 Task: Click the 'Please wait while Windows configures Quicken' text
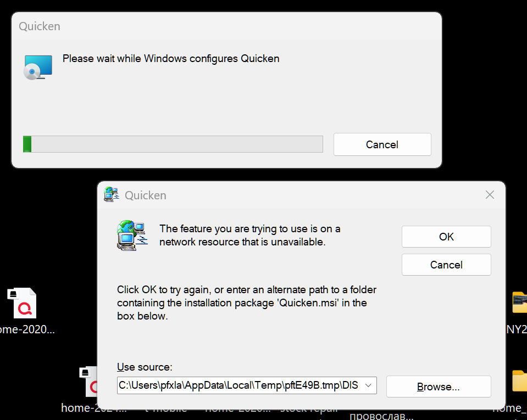[x=171, y=59]
